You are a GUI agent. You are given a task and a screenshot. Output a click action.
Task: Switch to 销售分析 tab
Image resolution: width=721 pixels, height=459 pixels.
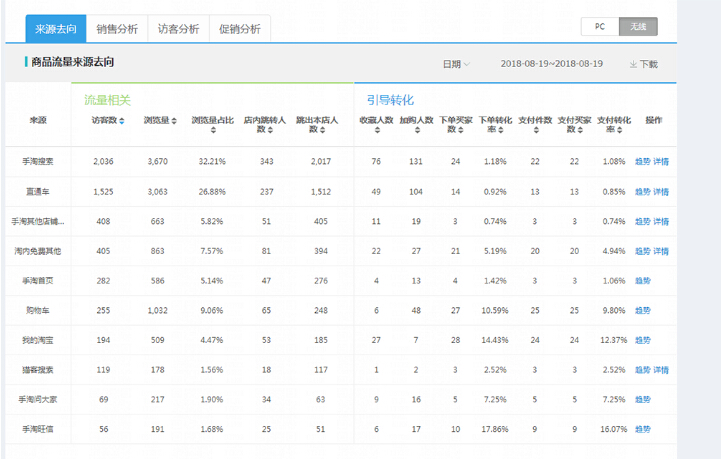tap(117, 29)
